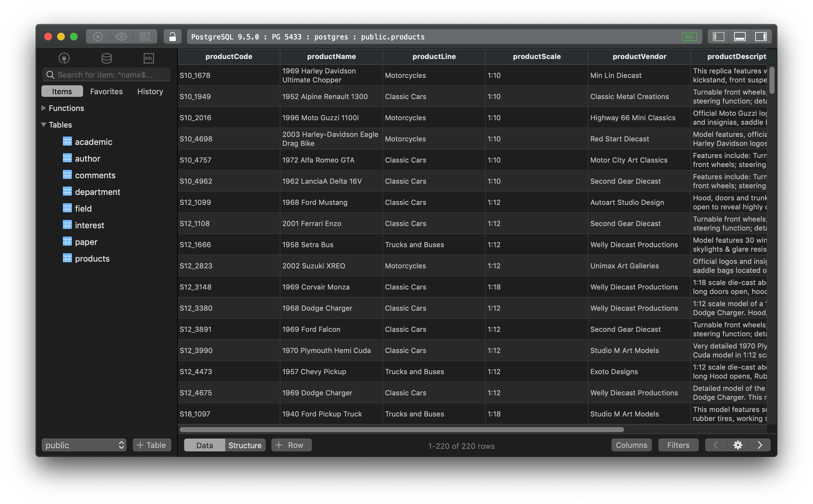Viewport: 813px width, 504px height.
Task: Open the Filters button
Action: coord(678,445)
